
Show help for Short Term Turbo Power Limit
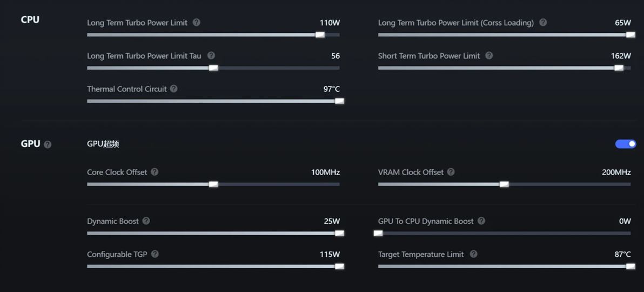click(489, 56)
